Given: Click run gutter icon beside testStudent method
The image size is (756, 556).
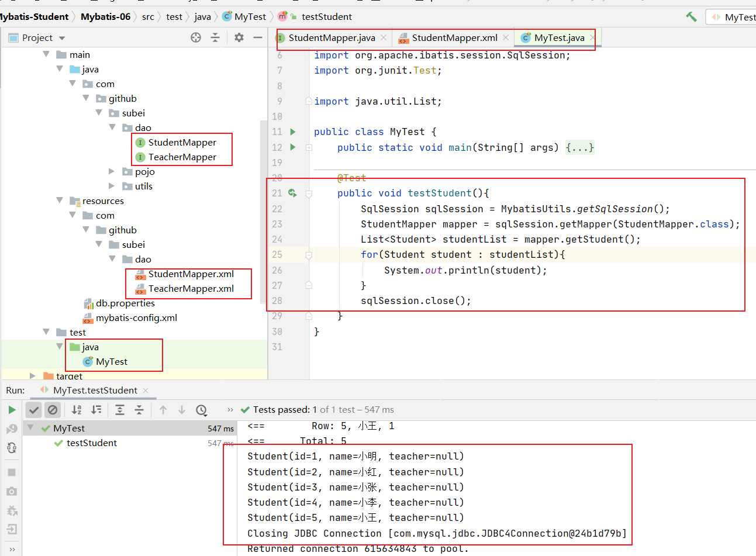Looking at the screenshot, I should click(292, 194).
